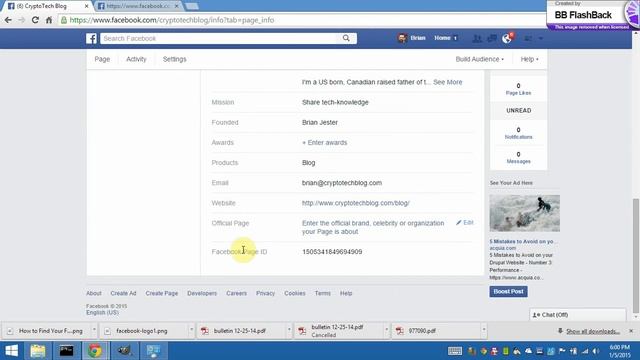Click the Privacy footer link

[x=265, y=293]
